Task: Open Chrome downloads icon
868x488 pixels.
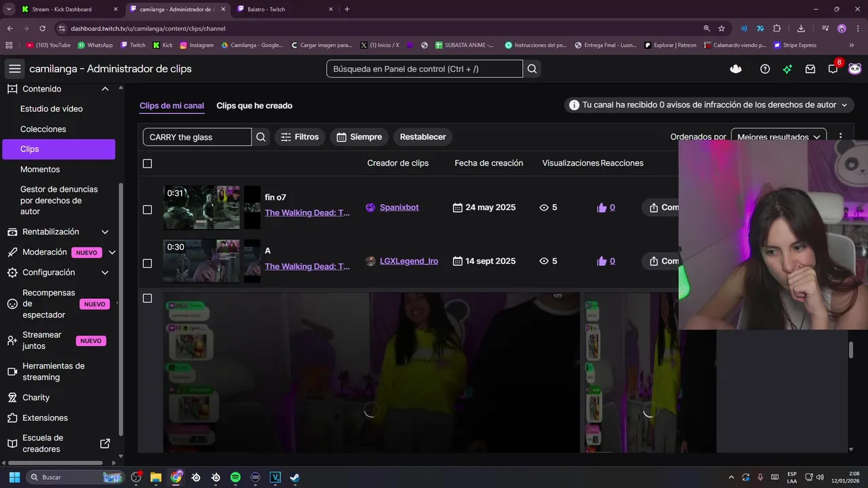Action: [x=801, y=28]
